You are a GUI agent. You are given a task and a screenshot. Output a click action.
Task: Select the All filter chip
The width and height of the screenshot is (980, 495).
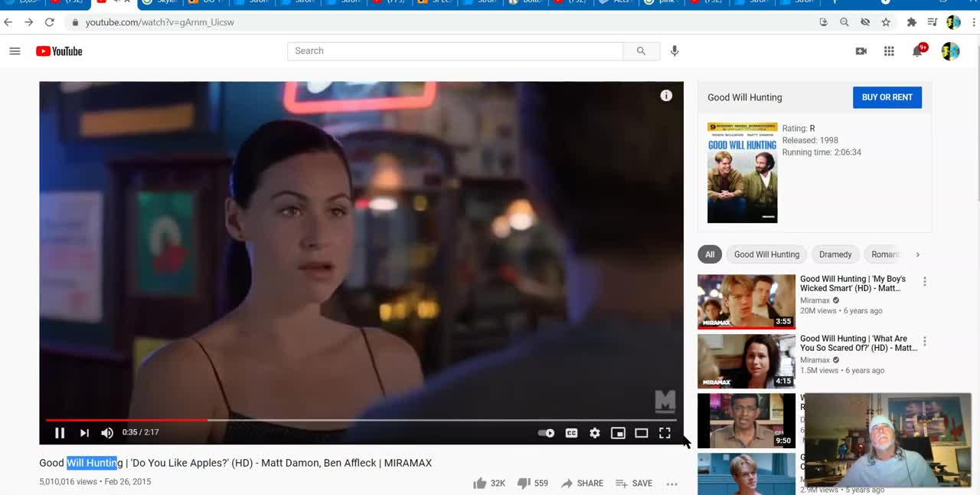coord(710,254)
